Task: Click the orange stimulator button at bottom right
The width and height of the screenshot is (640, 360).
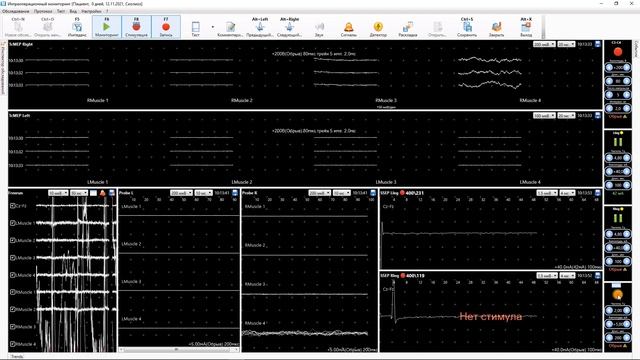Action: pos(618,294)
